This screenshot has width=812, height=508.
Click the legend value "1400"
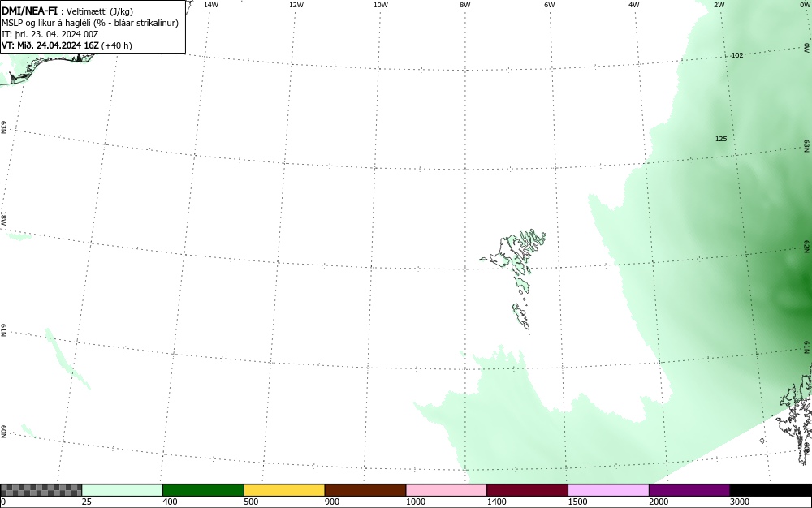[497, 502]
